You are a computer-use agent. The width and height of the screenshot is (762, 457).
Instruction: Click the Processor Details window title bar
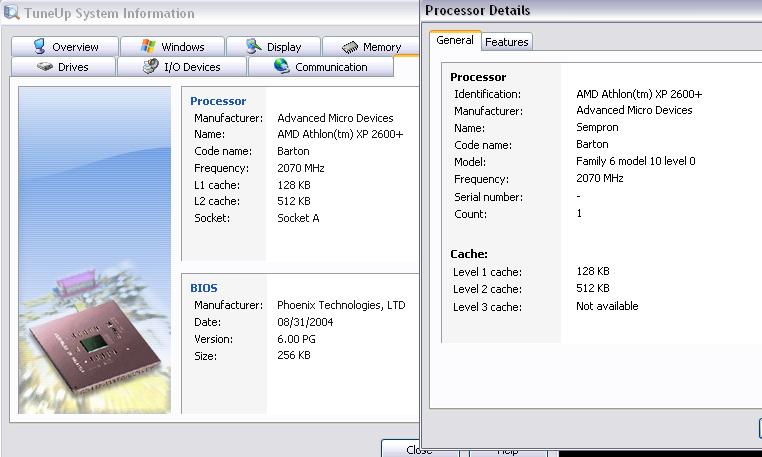pos(591,10)
